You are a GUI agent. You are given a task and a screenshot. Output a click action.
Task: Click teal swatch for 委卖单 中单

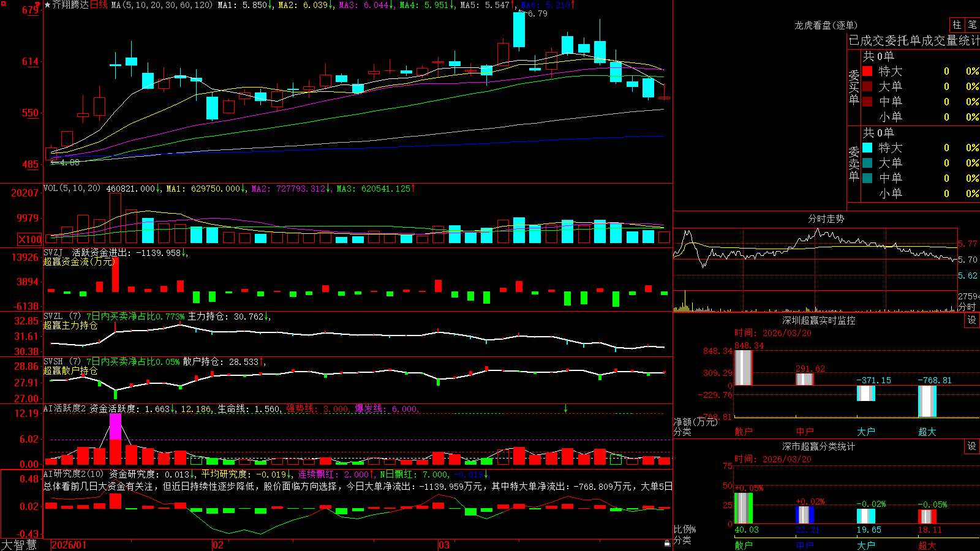(867, 178)
